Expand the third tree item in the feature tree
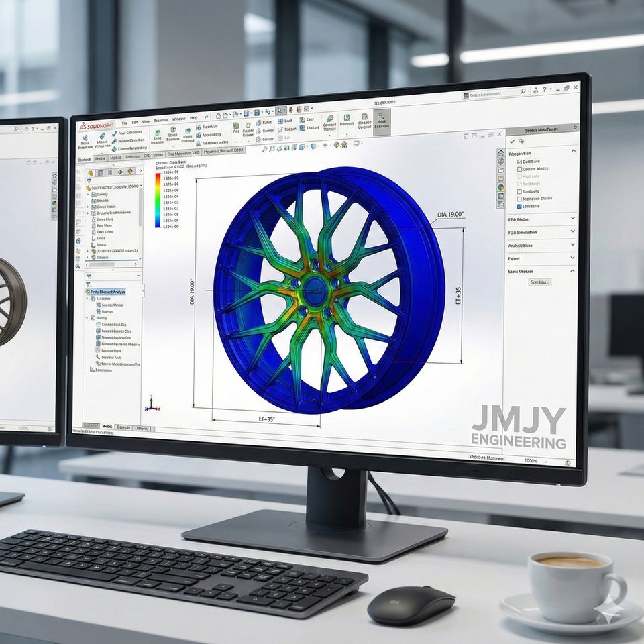 [89, 207]
